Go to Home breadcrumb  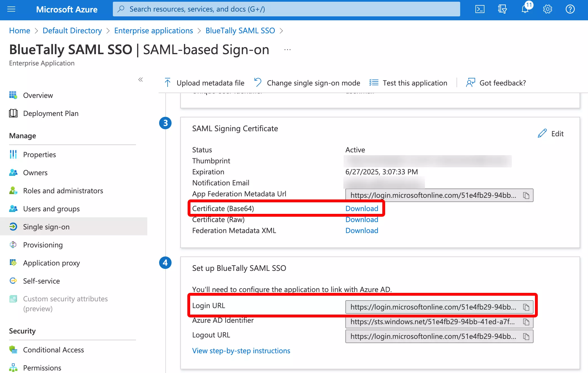(19, 30)
